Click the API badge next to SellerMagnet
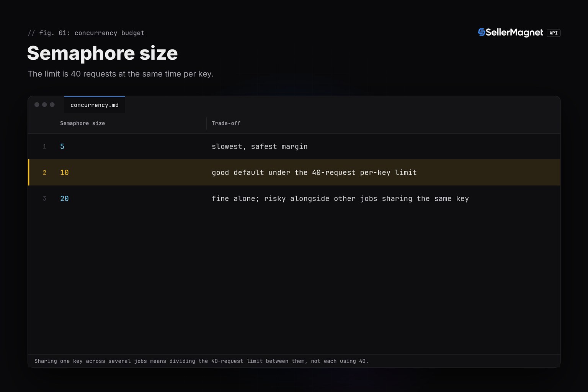Viewport: 588px width, 392px height. coord(554,33)
